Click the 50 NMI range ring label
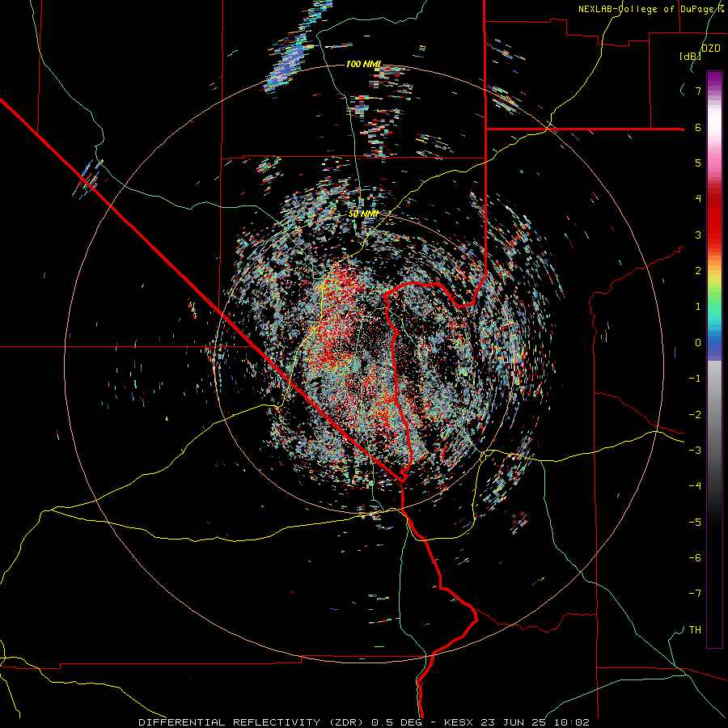Screen dimensions: 728x728 363,214
